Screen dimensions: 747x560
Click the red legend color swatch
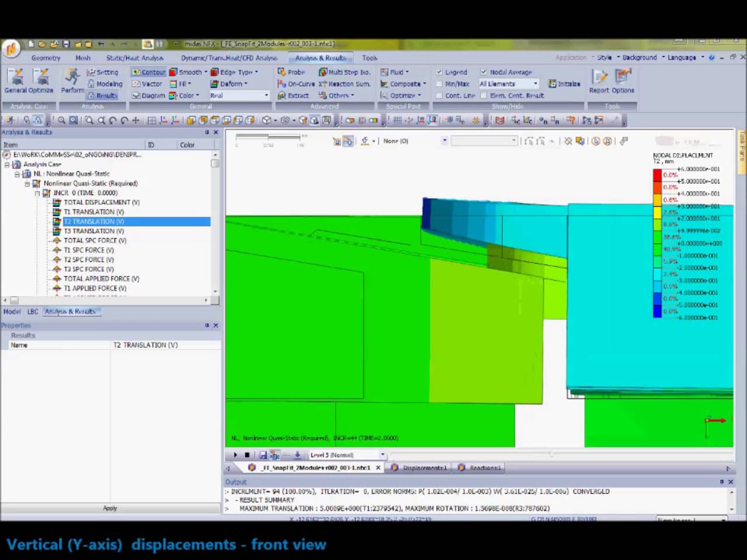pos(657,175)
